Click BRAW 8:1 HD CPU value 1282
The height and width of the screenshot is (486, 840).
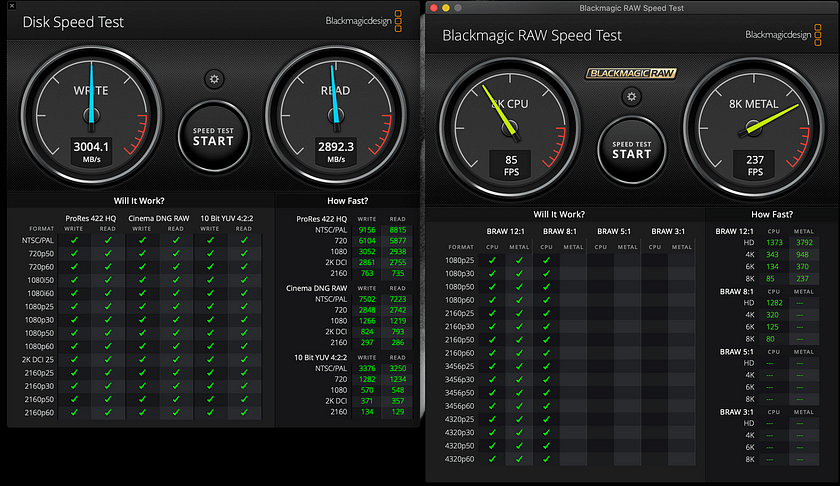point(774,303)
